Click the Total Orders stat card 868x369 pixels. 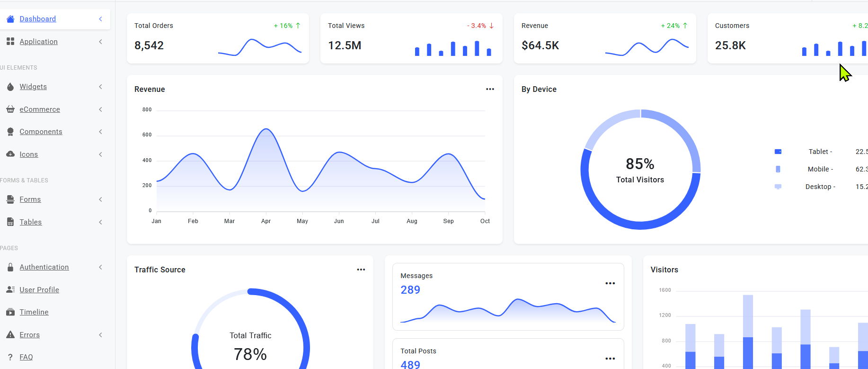tap(218, 38)
